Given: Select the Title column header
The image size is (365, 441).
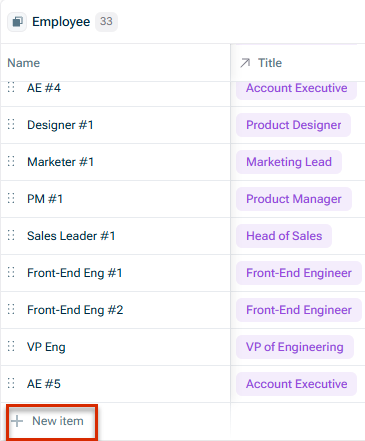Looking at the screenshot, I should (270, 63).
